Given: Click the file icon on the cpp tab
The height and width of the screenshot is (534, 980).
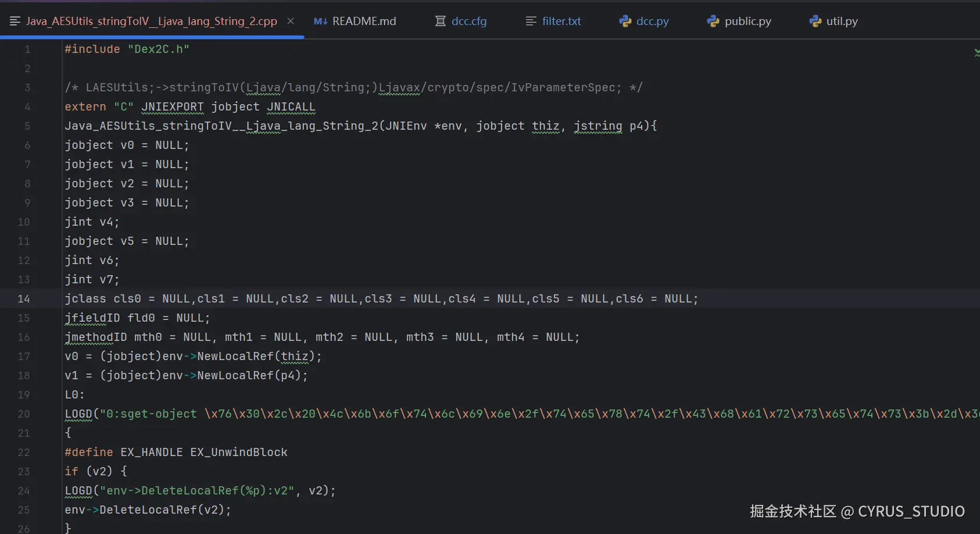Looking at the screenshot, I should [15, 21].
